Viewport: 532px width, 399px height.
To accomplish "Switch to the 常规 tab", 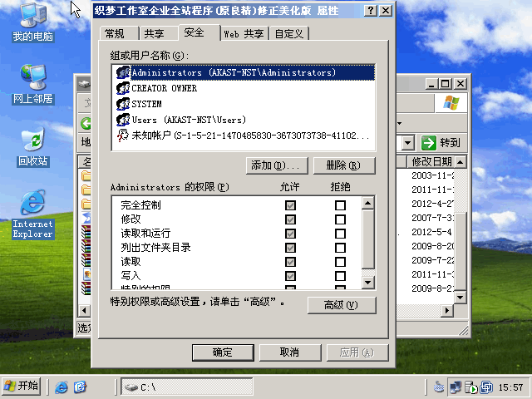I will coord(115,34).
